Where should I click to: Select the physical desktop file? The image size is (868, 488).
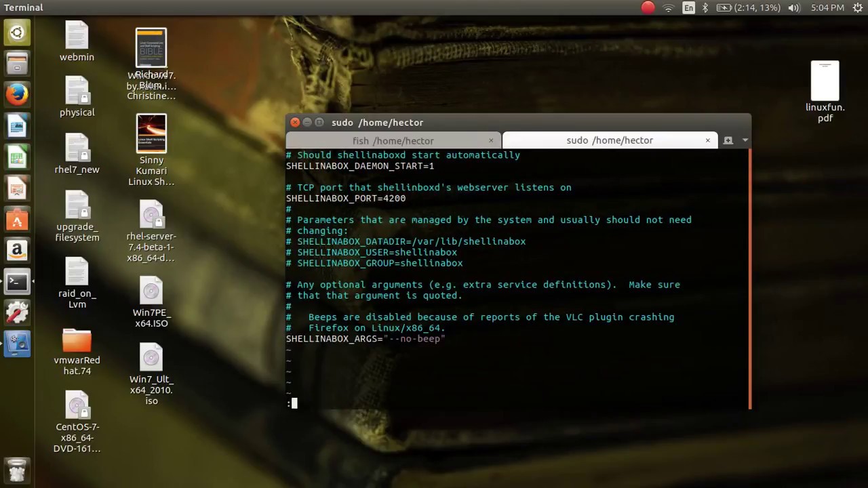(x=77, y=97)
